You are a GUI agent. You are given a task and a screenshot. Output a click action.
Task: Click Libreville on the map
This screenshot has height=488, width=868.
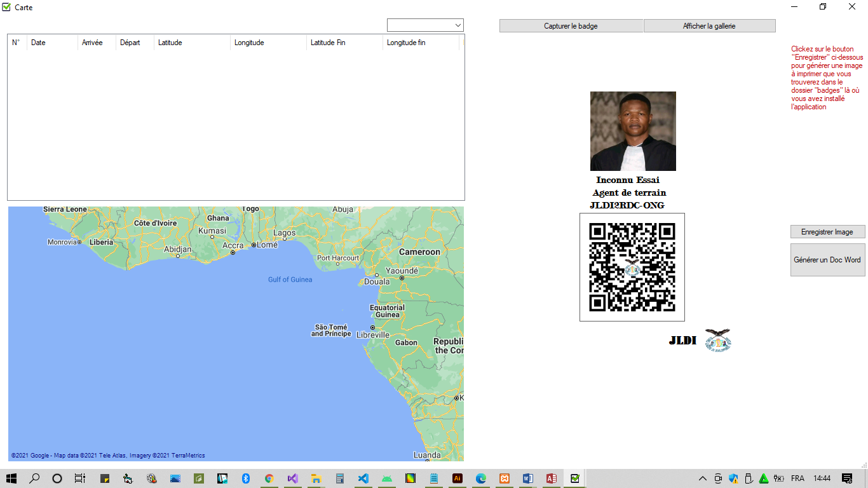[373, 335]
